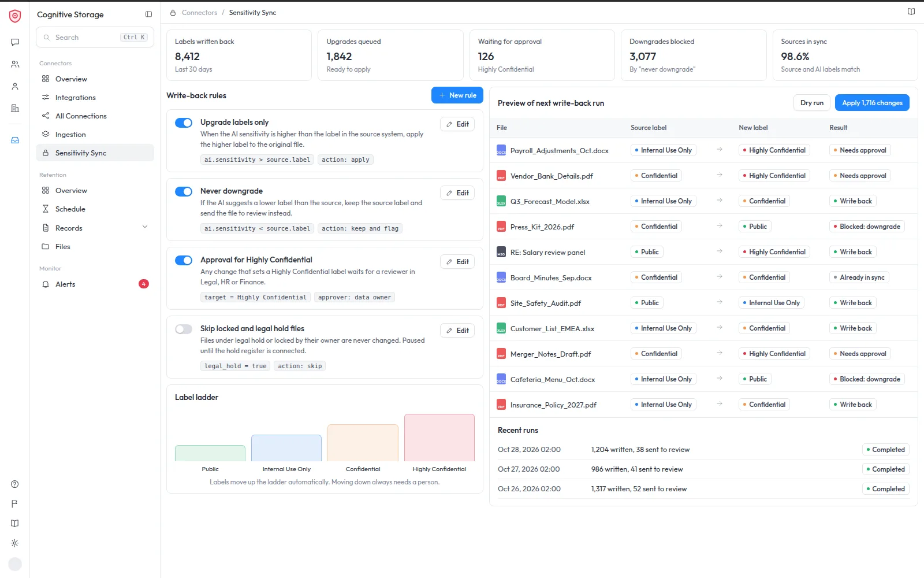Disable the Upgrade labels only rule
This screenshot has width=924, height=578.
point(184,123)
